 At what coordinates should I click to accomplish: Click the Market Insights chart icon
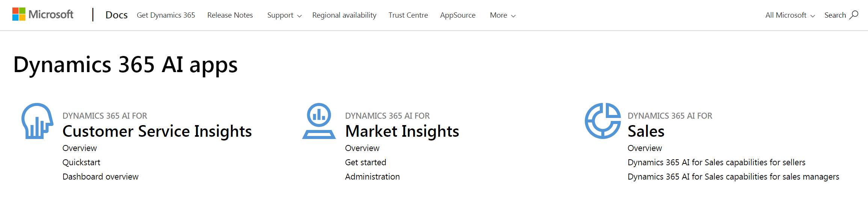tap(319, 121)
